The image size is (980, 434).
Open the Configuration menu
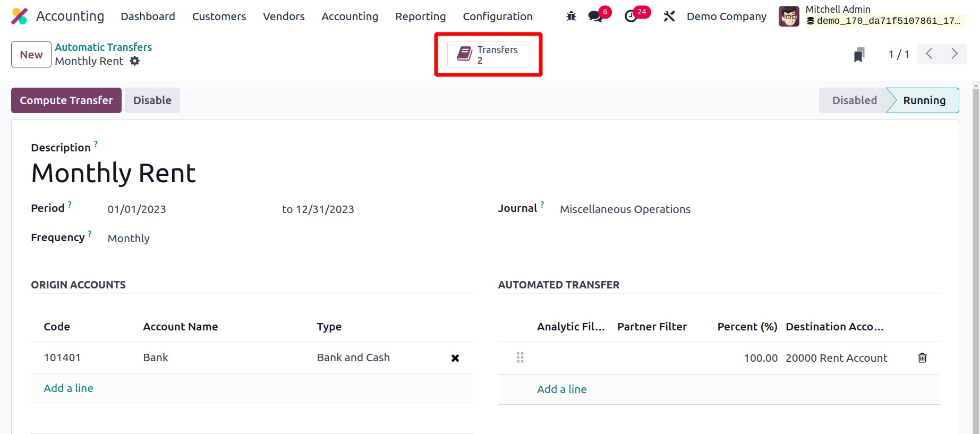click(x=497, y=16)
